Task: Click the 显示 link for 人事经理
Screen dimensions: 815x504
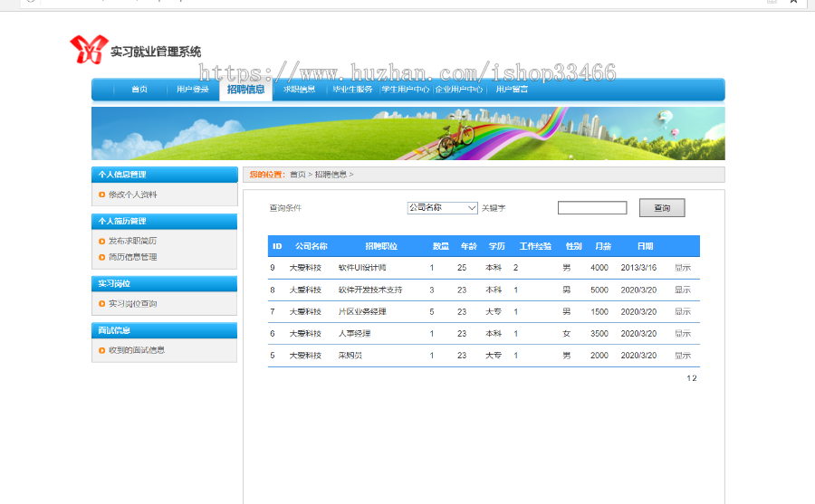Action: point(683,334)
